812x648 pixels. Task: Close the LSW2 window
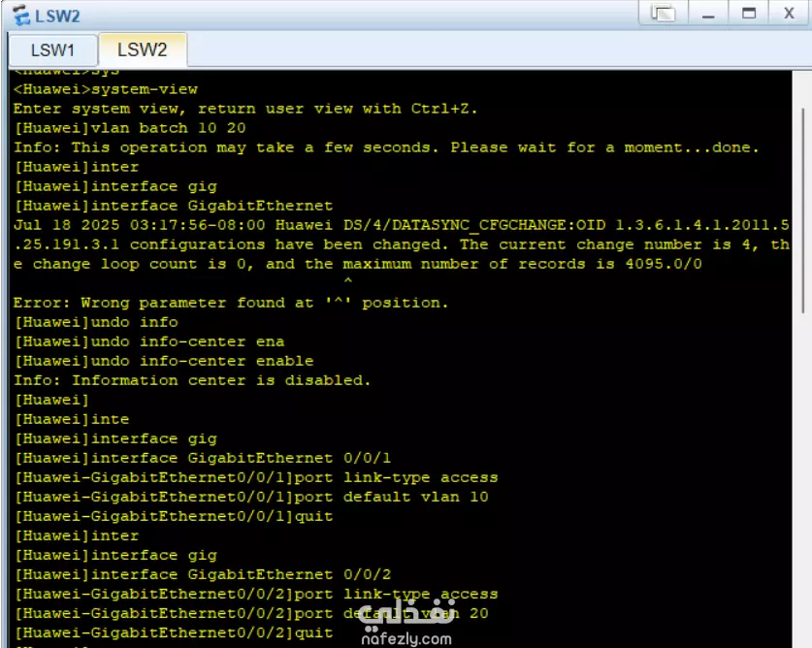789,13
